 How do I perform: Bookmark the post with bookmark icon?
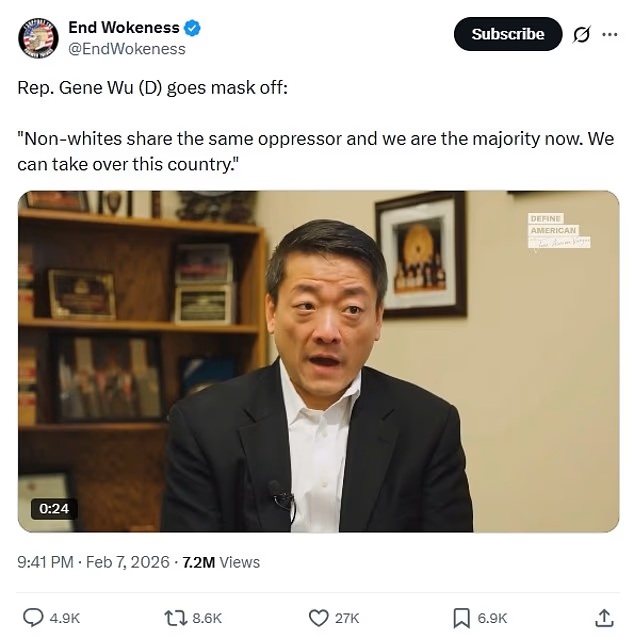pos(462,618)
